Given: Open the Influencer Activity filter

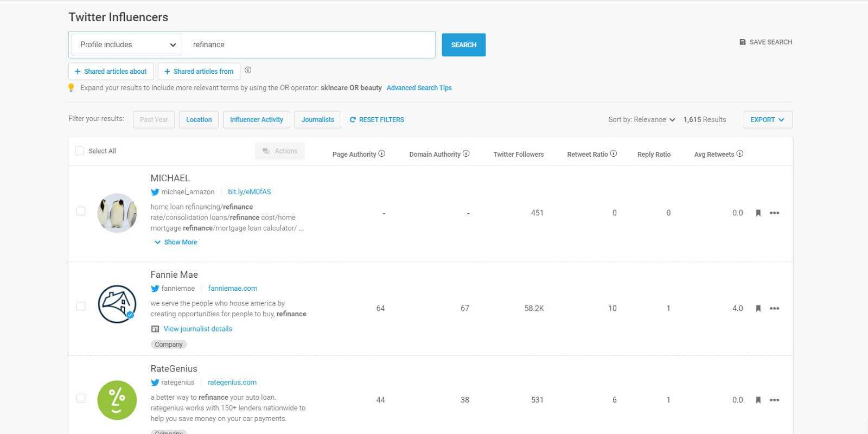Looking at the screenshot, I should (x=257, y=119).
